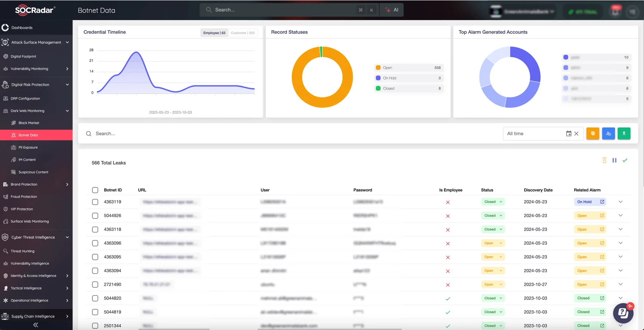Open the AI assistant button
644x330 pixels.
click(392, 10)
